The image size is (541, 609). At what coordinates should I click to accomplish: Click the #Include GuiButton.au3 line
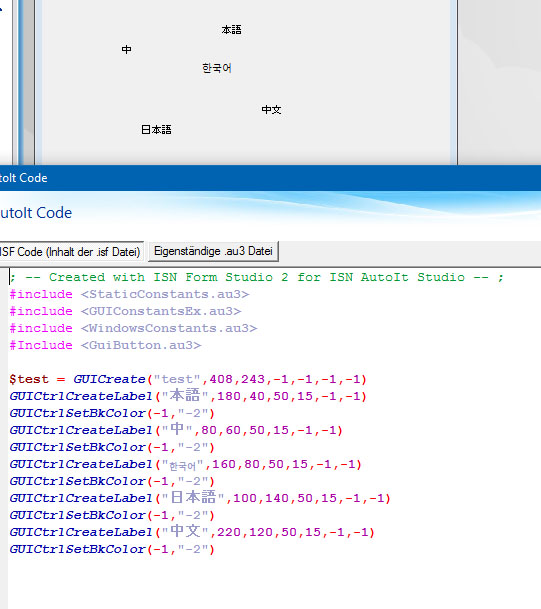click(105, 346)
